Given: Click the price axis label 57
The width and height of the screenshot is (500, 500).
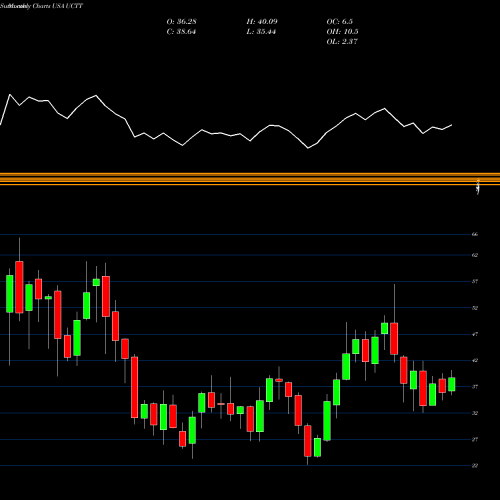Looking at the screenshot, I should (475, 281).
